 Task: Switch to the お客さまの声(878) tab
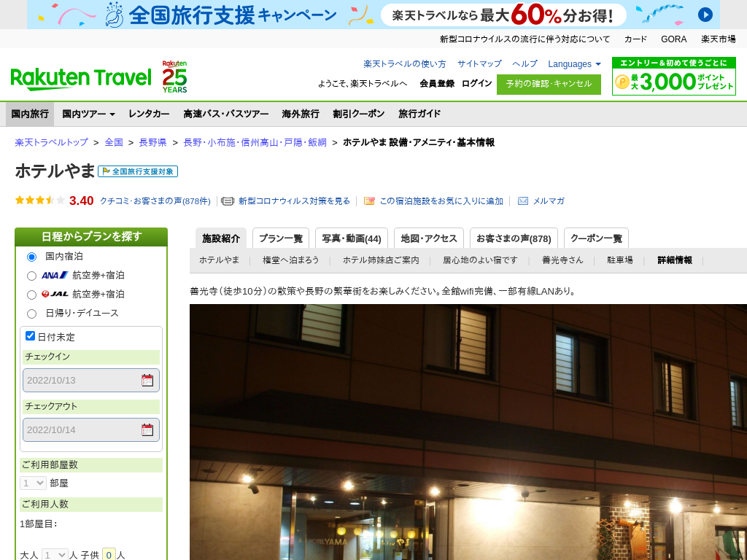514,238
